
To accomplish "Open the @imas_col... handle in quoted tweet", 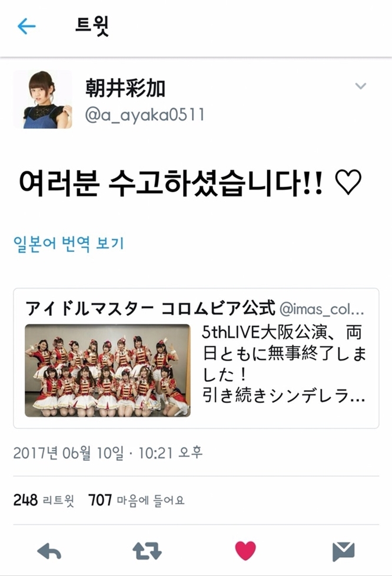I will tap(322, 309).
